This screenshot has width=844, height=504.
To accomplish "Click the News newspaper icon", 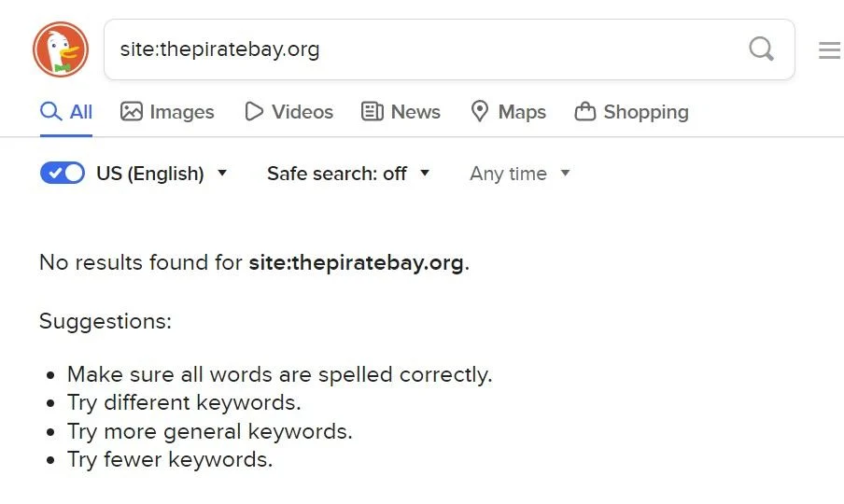I will click(x=372, y=112).
